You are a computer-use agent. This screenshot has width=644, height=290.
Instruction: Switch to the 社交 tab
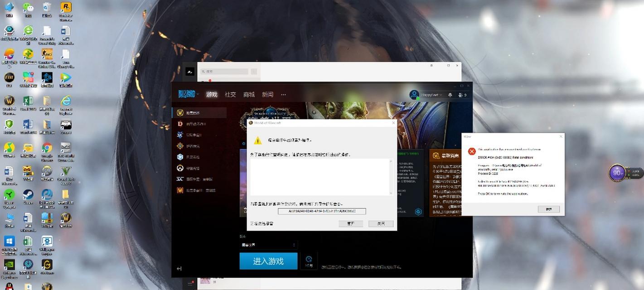[x=230, y=95]
